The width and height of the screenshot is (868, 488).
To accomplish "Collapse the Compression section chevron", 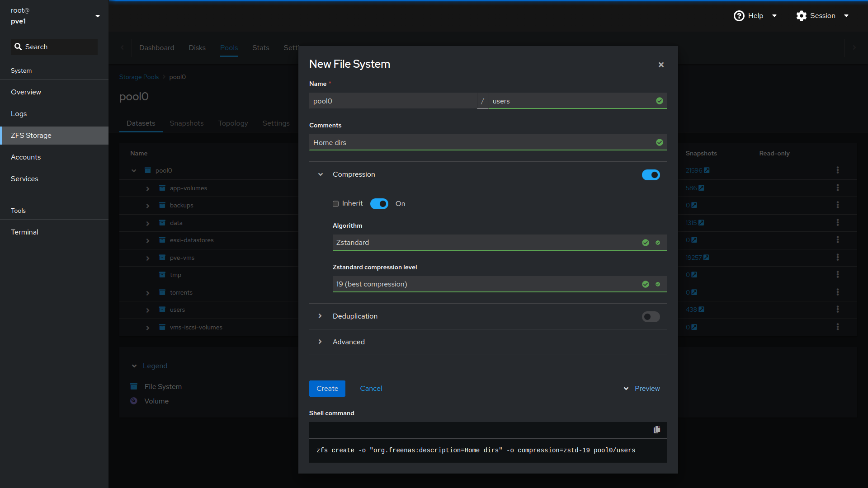I will coord(321,174).
